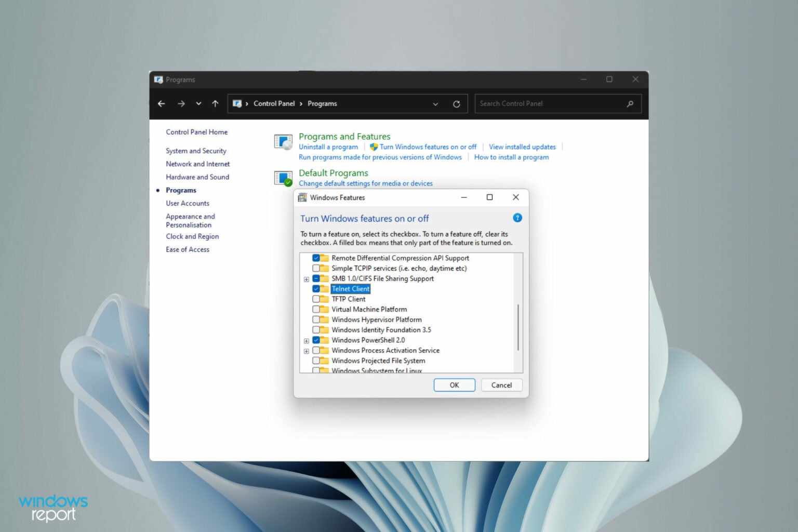The width and height of the screenshot is (798, 532).
Task: Open the address bar dropdown chevron
Action: click(x=435, y=103)
